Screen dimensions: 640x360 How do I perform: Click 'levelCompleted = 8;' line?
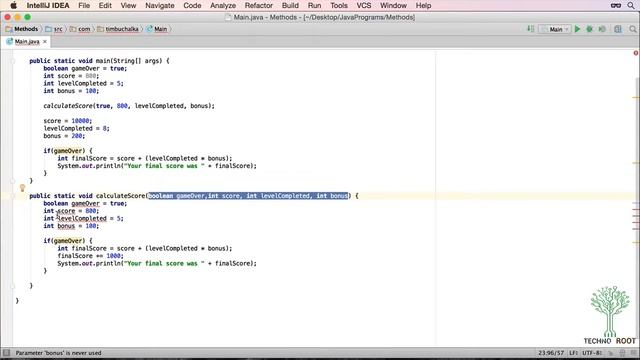[76, 128]
